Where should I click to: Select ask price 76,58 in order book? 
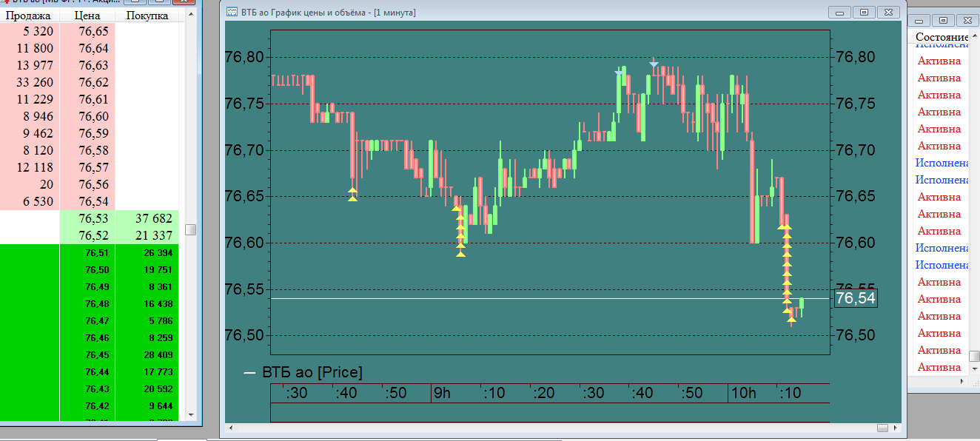(93, 150)
